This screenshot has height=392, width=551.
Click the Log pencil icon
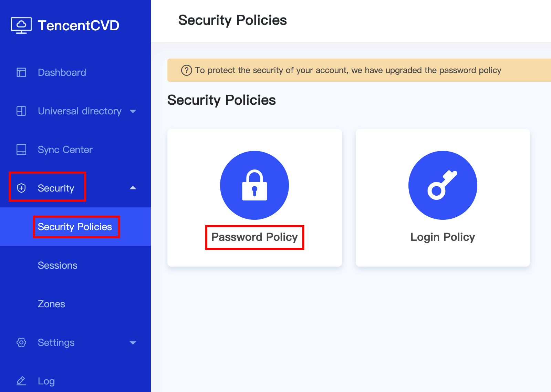click(x=21, y=381)
